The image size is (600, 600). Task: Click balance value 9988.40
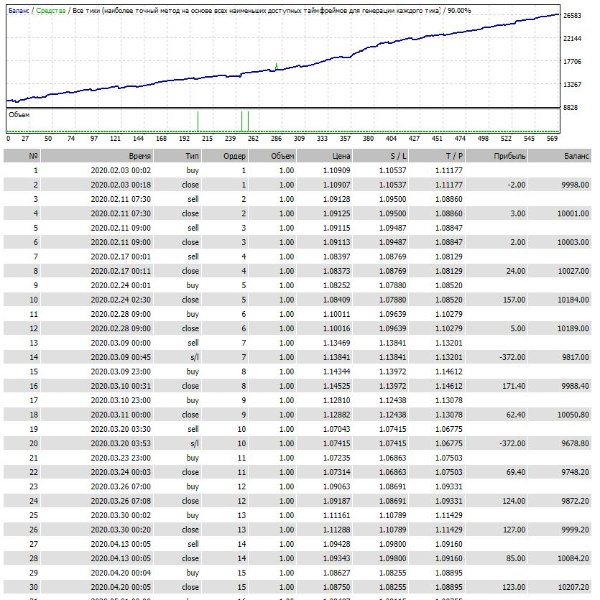(575, 386)
